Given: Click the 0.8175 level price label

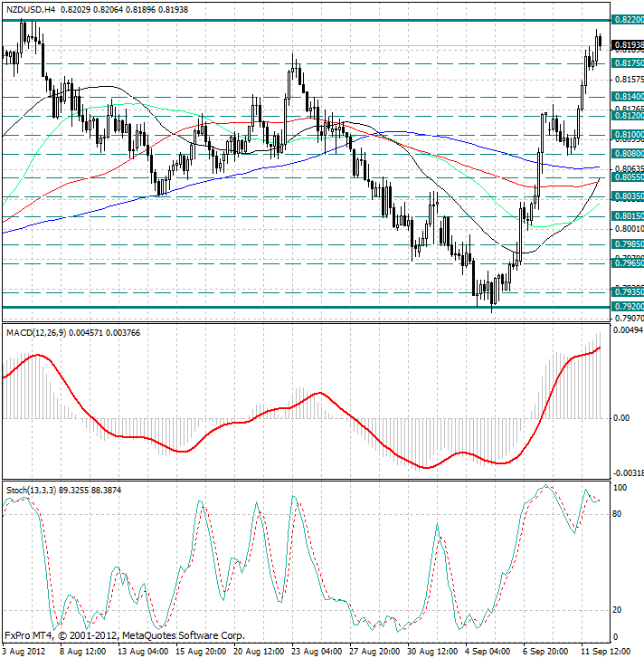Looking at the screenshot, I should point(628,63).
